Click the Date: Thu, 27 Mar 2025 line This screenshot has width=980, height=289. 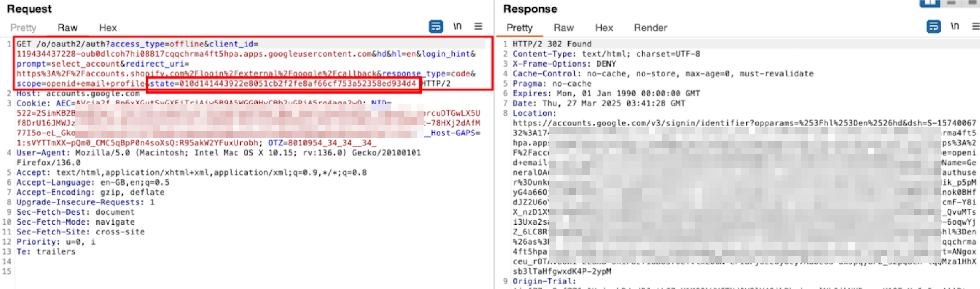tap(599, 103)
